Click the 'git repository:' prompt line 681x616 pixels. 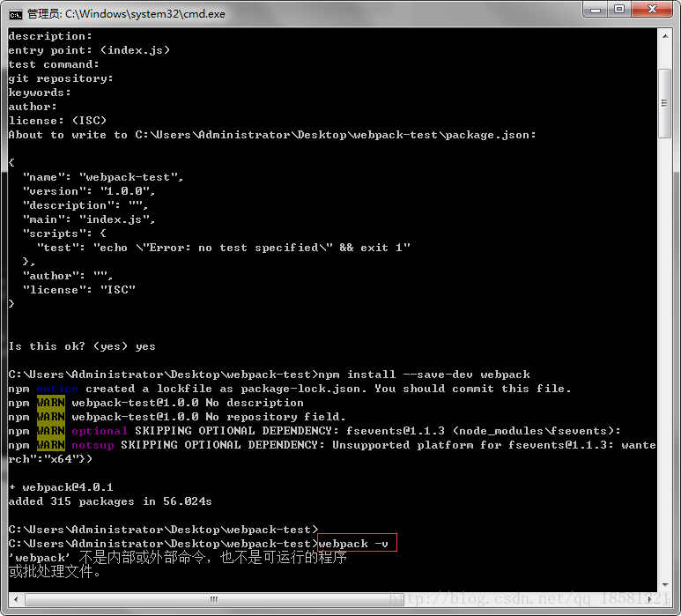(61, 78)
